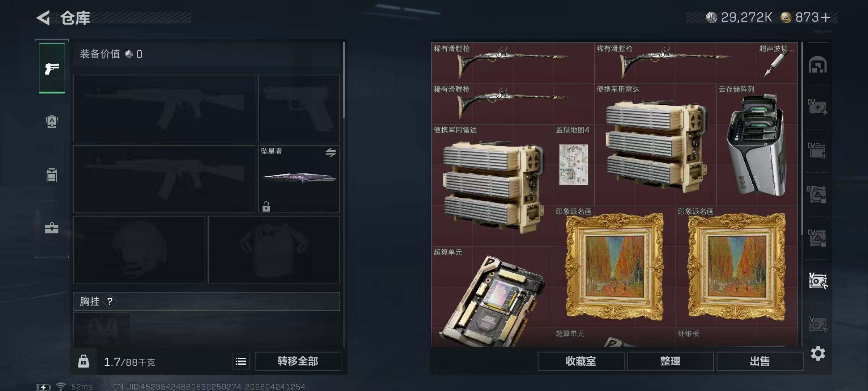Click the swap arrows on 坠星者 knife slot
This screenshot has width=868, height=391.
pyautogui.click(x=331, y=152)
